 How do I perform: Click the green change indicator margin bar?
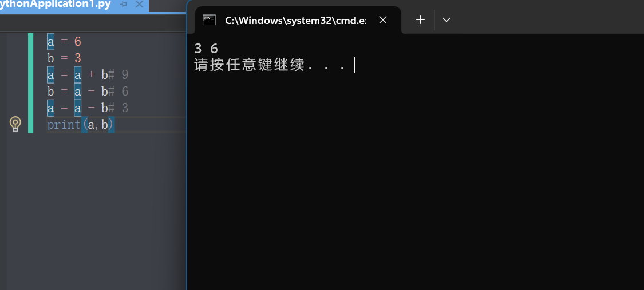31,83
